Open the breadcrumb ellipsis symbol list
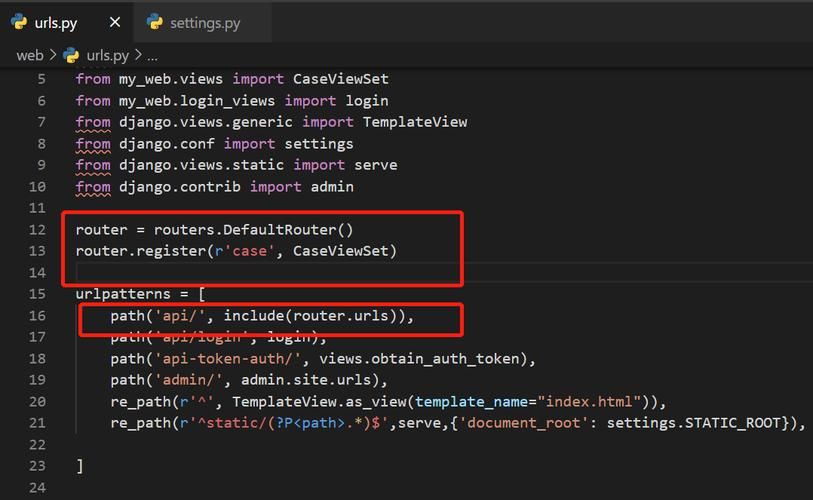813x500 pixels. (152, 55)
